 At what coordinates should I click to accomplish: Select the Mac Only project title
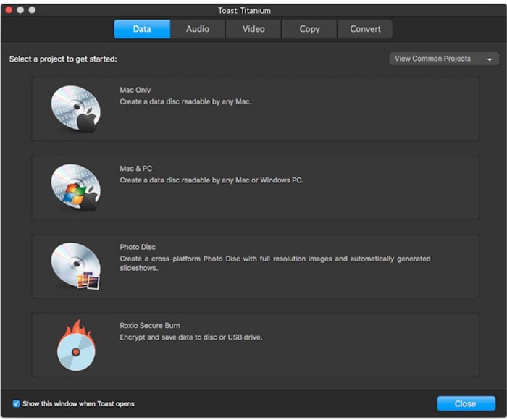pyautogui.click(x=135, y=90)
